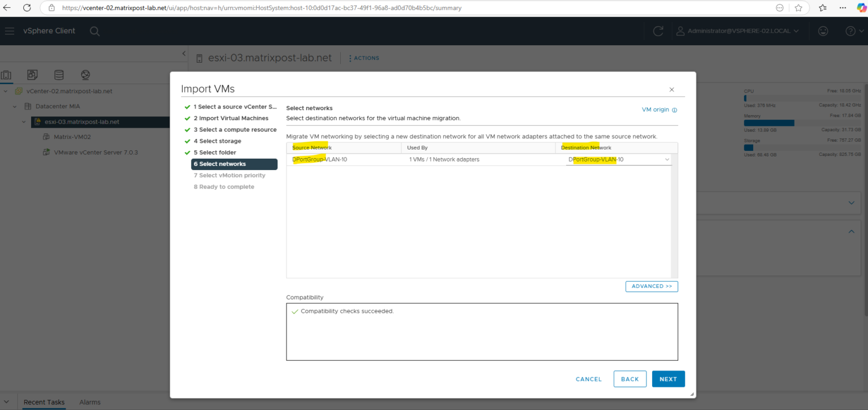Open the help question mark menu

coord(853,31)
